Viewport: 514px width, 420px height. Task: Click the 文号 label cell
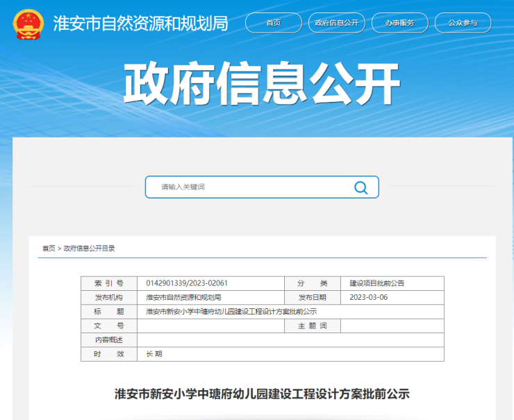click(x=109, y=326)
